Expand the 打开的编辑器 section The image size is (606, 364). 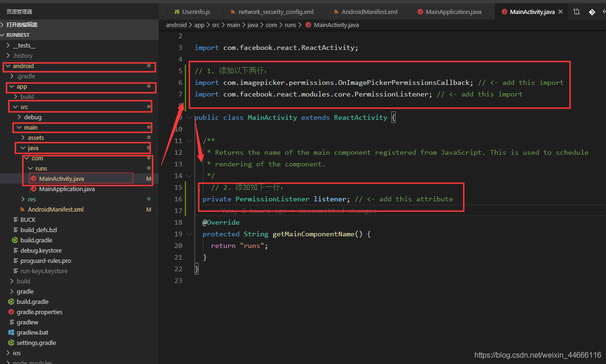(79, 25)
